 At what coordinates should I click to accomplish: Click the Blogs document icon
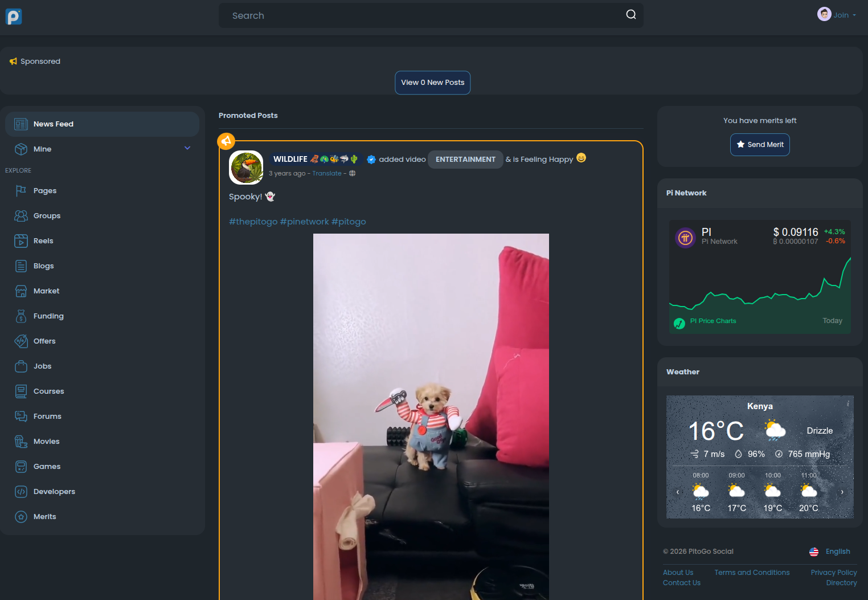coord(21,266)
